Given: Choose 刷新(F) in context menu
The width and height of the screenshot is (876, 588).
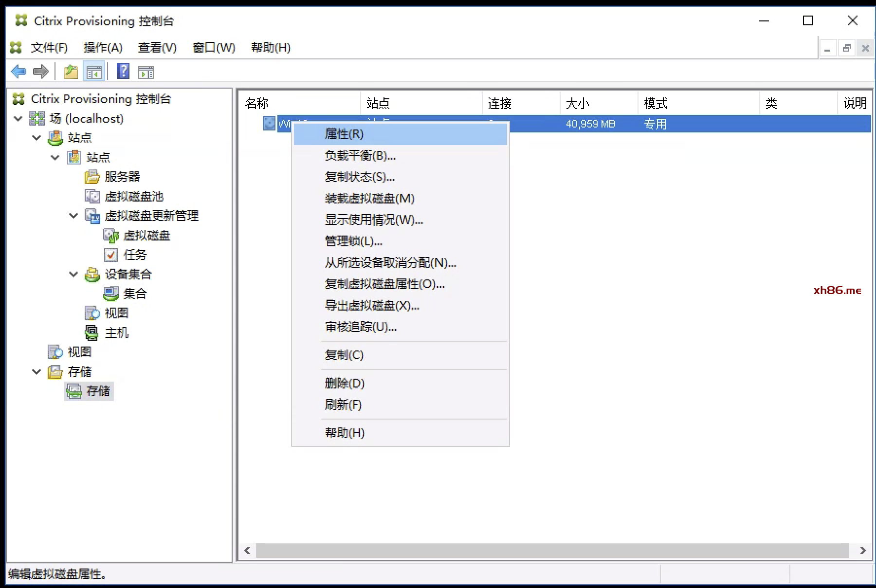Looking at the screenshot, I should click(x=400, y=404).
